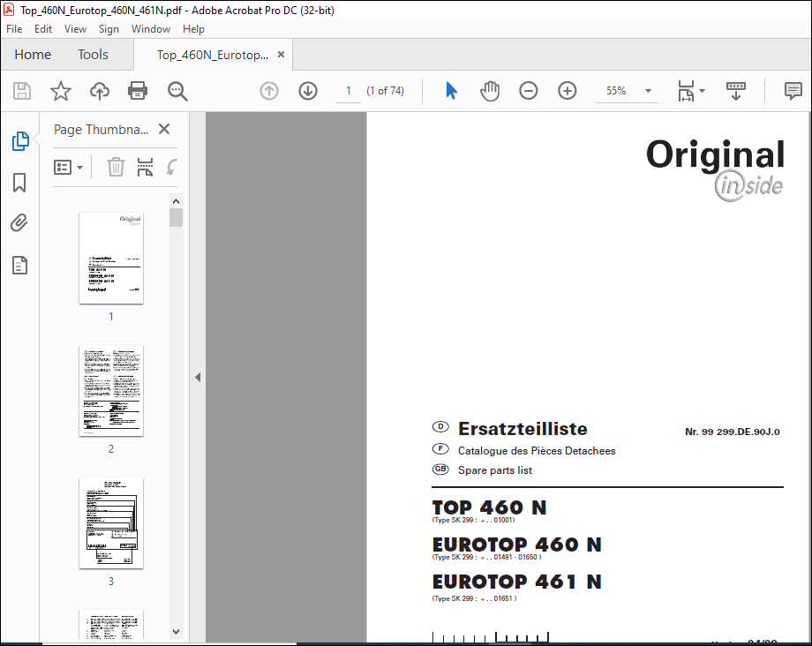Click the 'TOP 460 N' title text
This screenshot has width=812, height=646.
489,507
